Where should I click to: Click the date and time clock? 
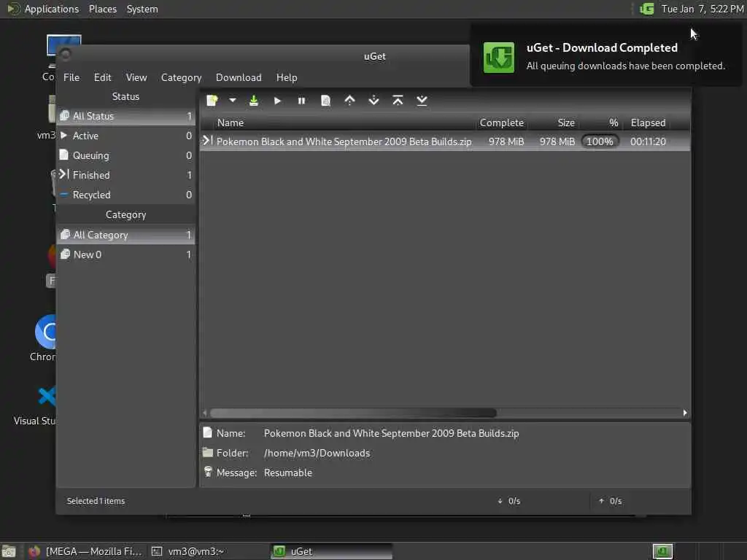click(703, 9)
